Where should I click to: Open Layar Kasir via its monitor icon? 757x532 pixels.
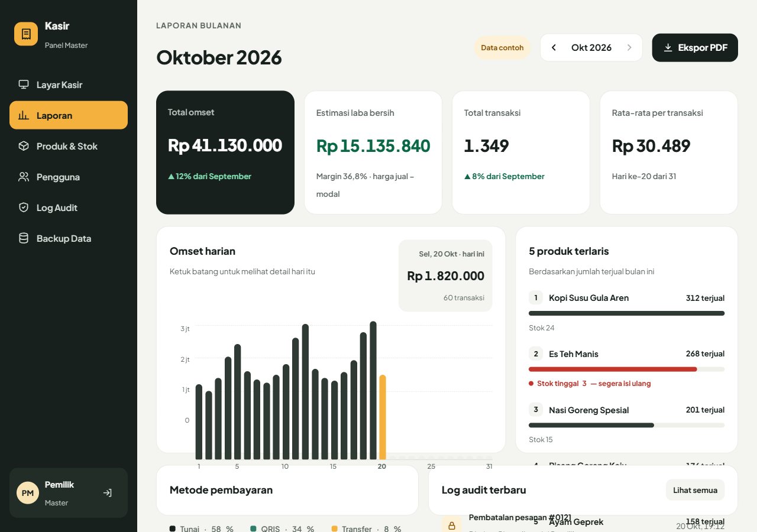coord(24,85)
